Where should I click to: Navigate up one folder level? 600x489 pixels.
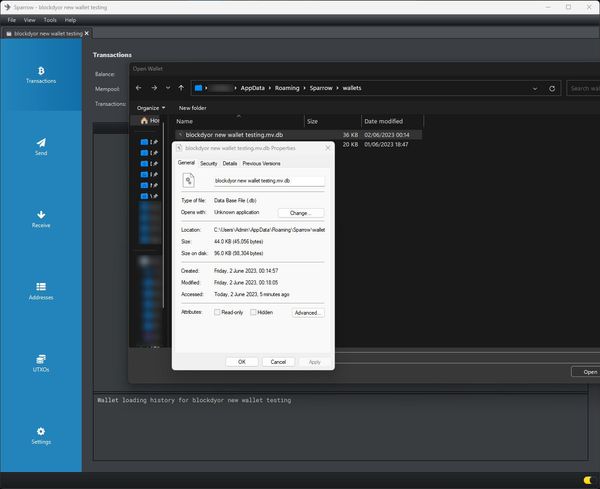click(x=180, y=88)
